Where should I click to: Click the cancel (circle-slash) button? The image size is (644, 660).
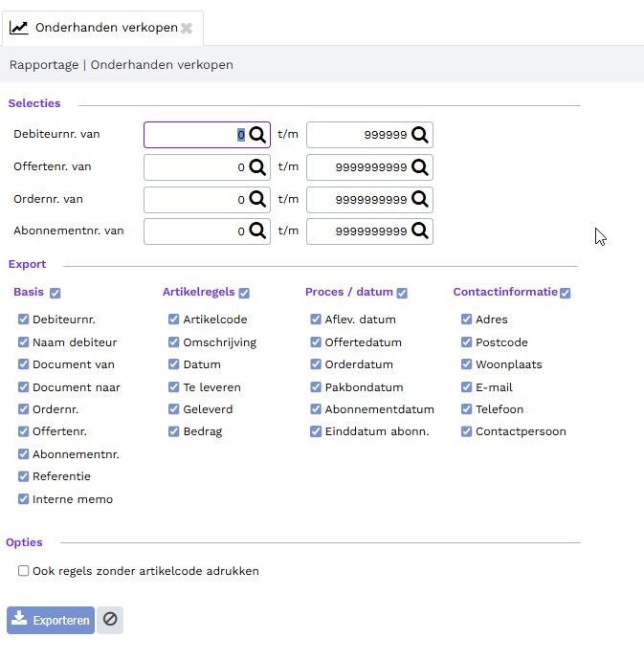(110, 620)
